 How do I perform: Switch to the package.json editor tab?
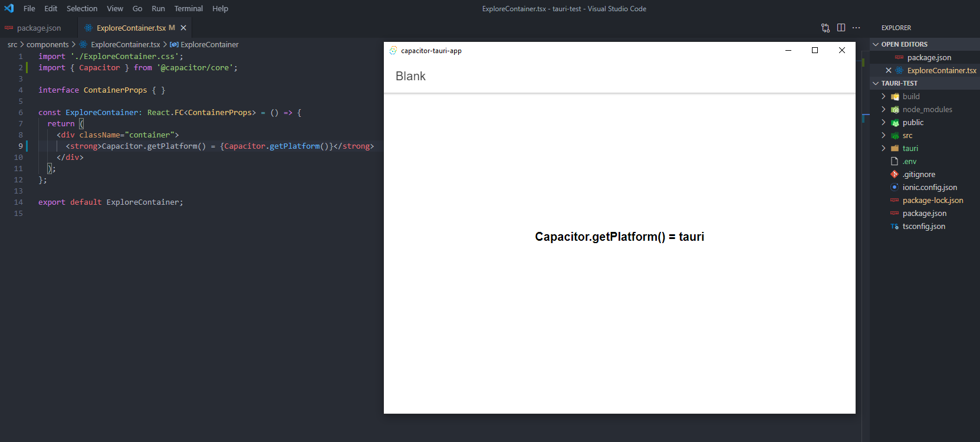[x=39, y=28]
